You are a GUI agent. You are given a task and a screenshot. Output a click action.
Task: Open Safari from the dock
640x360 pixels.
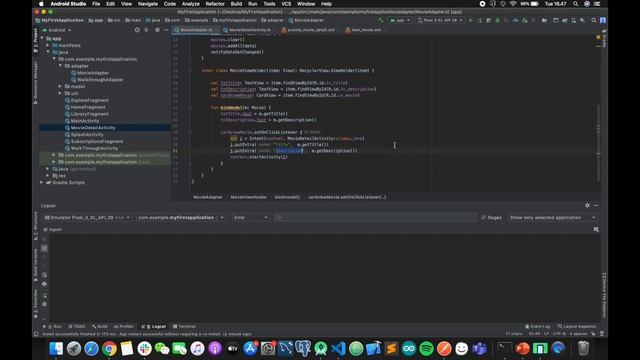pyautogui.click(x=91, y=349)
